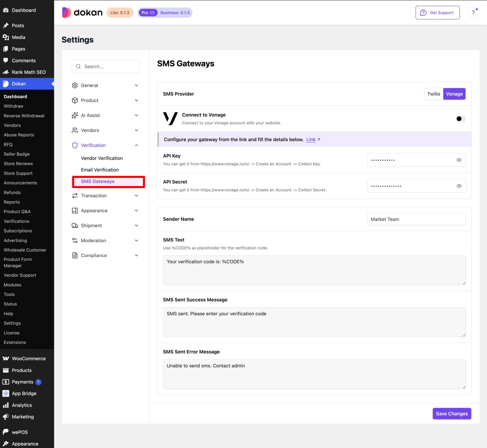Click the Save Changes button
This screenshot has width=487, height=448.
click(x=452, y=414)
